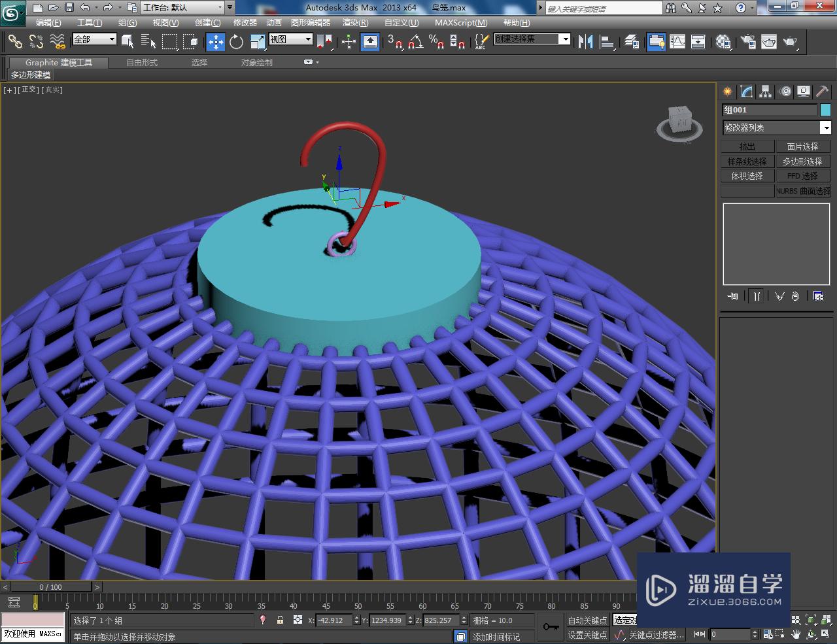Switch to the 对象绘制 ribbon tab
The height and width of the screenshot is (644, 837).
tap(256, 62)
